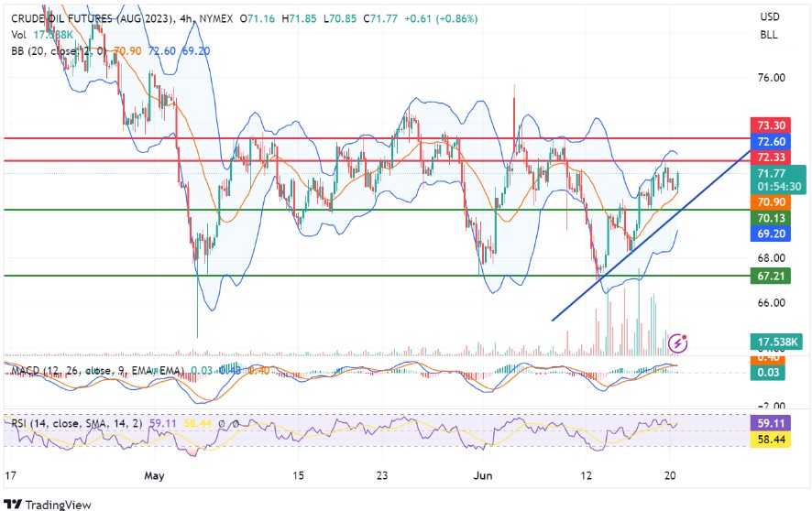The width and height of the screenshot is (812, 511).
Task: Click the purple 59.11 RSI value label
Action: (769, 424)
